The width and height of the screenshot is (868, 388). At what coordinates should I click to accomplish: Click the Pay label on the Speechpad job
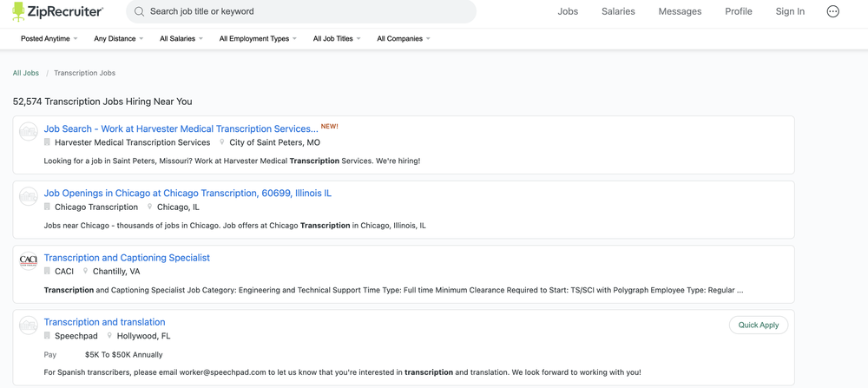point(49,355)
